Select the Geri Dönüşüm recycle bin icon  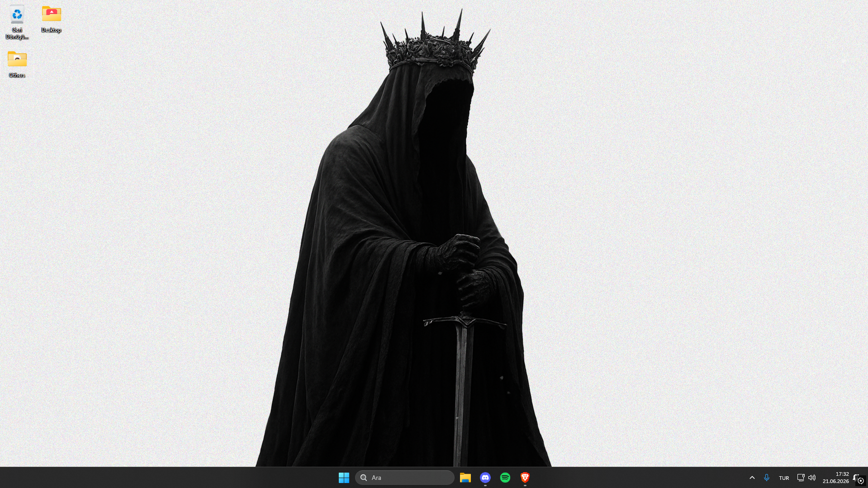point(17,22)
